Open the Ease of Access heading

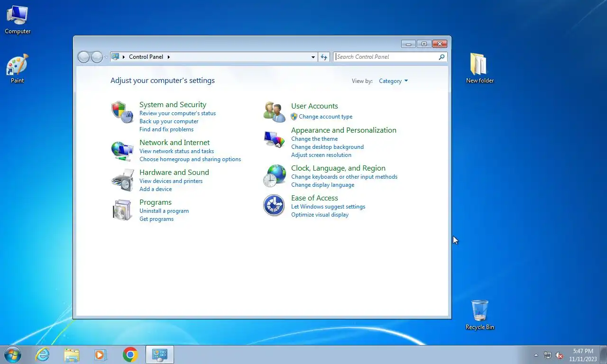click(x=314, y=198)
